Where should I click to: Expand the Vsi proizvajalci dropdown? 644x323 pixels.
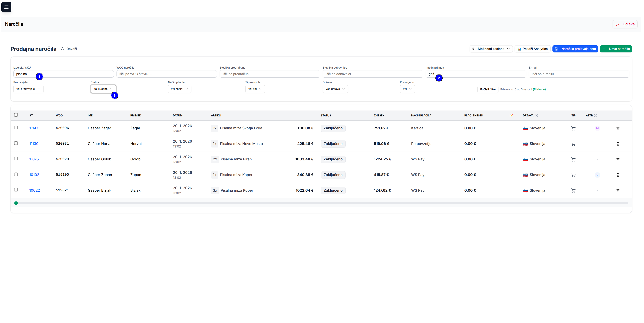coord(28,89)
